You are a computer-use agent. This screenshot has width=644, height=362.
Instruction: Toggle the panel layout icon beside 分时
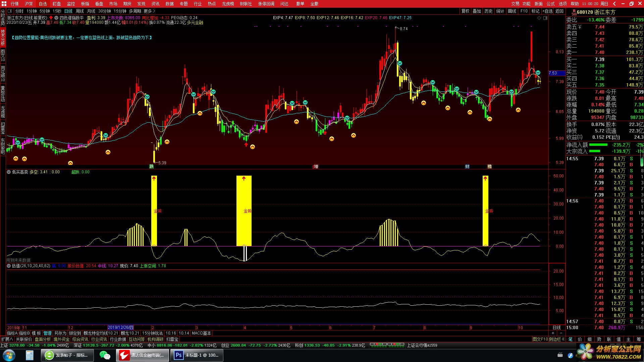point(10,11)
